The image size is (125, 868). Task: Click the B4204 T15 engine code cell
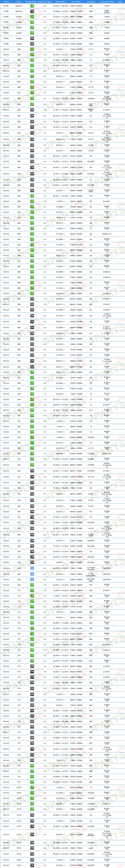point(107,234)
